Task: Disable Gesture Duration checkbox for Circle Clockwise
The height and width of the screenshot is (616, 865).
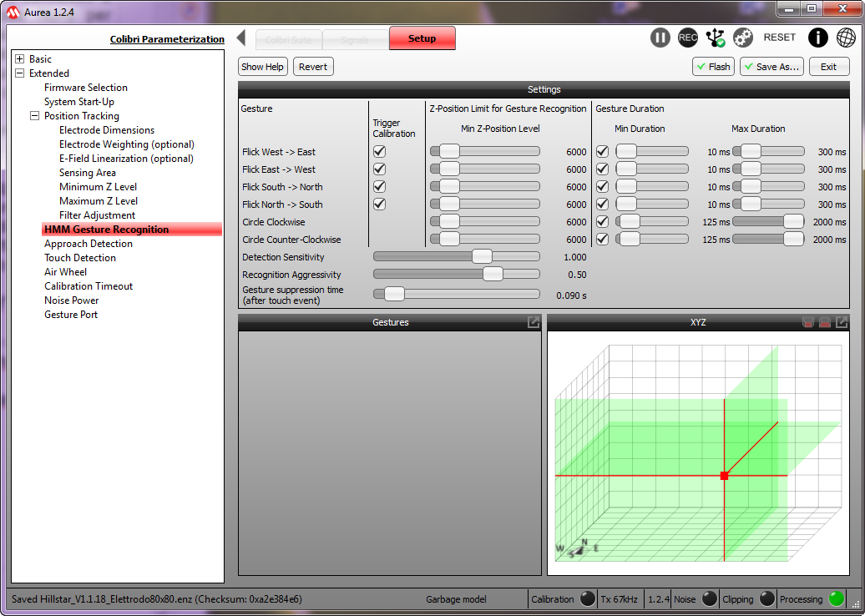Action: [602, 222]
